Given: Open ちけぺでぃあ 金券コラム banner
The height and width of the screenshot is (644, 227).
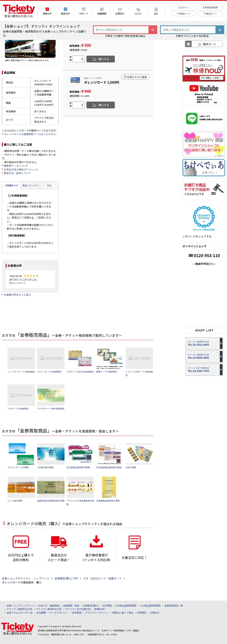Looking at the screenshot, I should click(204, 167).
